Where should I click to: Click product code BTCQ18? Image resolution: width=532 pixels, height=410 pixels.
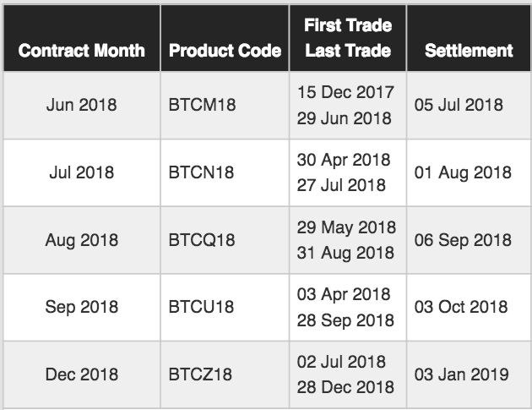(x=202, y=240)
